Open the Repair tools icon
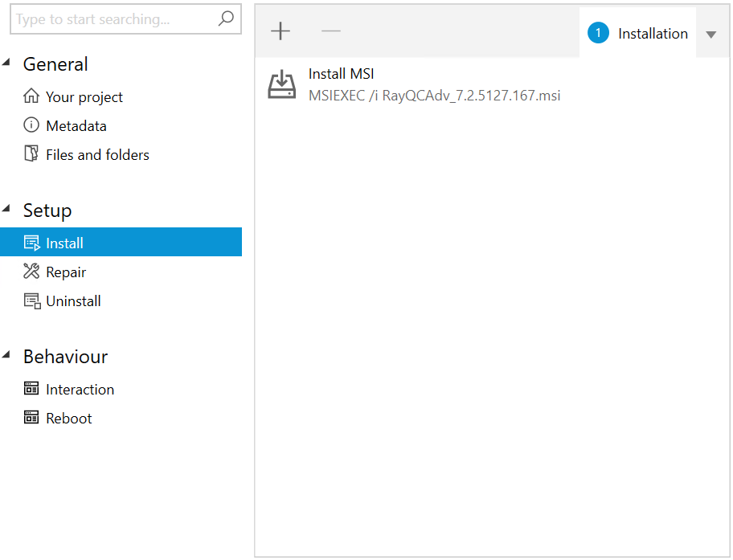The width and height of the screenshot is (733, 560). coord(31,272)
